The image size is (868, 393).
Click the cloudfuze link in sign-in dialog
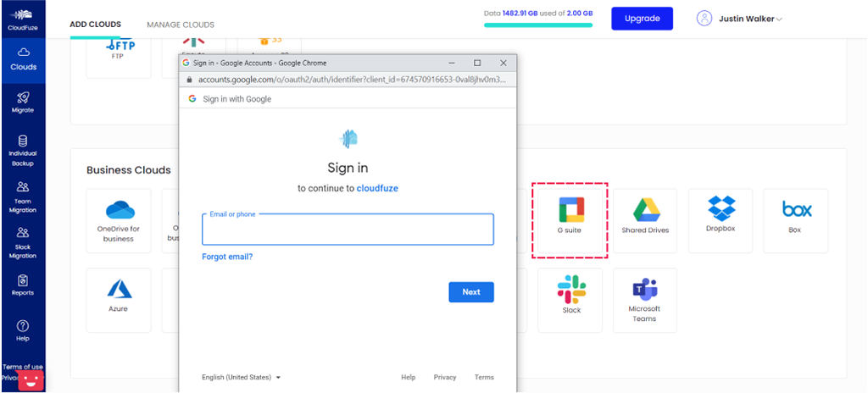click(x=377, y=188)
